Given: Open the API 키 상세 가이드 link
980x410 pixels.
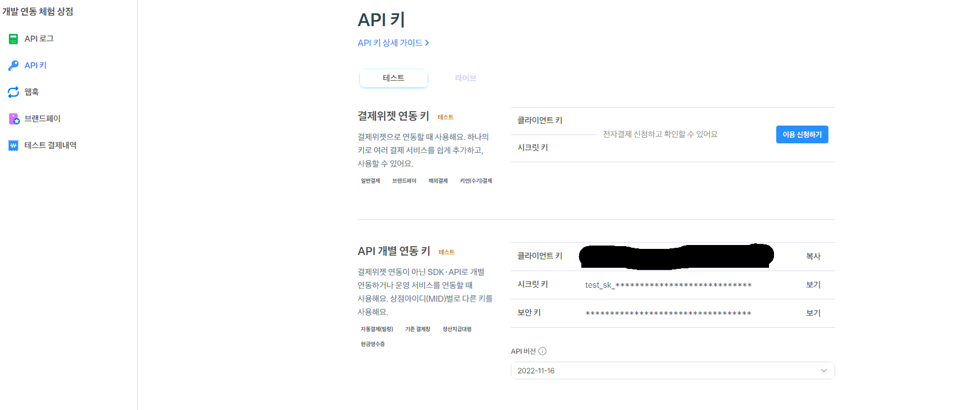Looking at the screenshot, I should point(393,43).
